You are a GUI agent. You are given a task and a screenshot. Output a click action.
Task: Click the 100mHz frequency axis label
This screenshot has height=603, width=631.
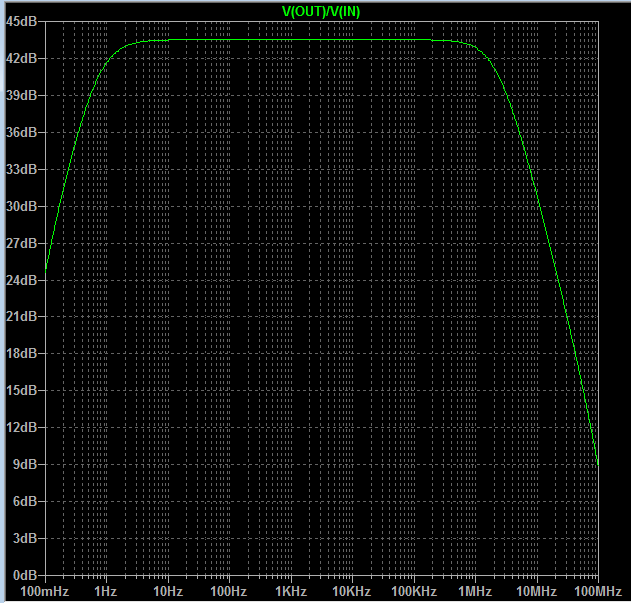[45, 591]
